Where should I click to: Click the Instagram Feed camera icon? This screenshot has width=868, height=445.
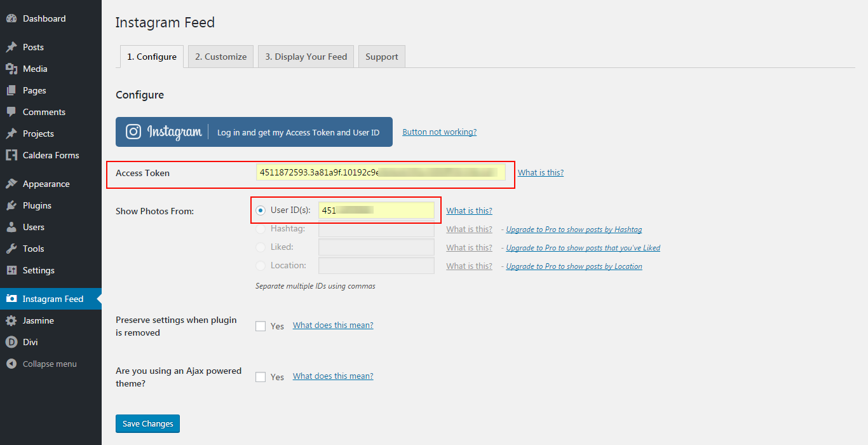(x=11, y=299)
